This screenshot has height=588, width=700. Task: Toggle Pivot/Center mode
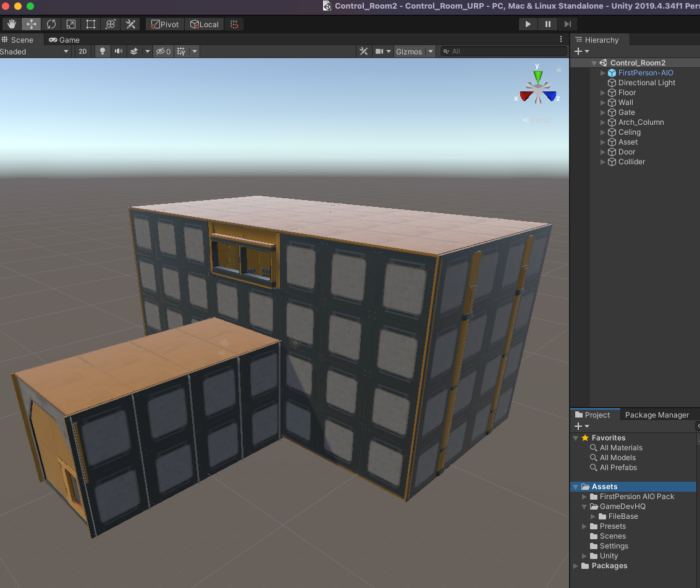pyautogui.click(x=164, y=23)
